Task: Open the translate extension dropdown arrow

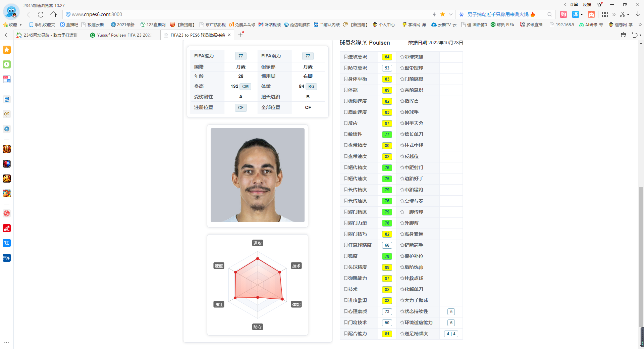Action: point(582,14)
